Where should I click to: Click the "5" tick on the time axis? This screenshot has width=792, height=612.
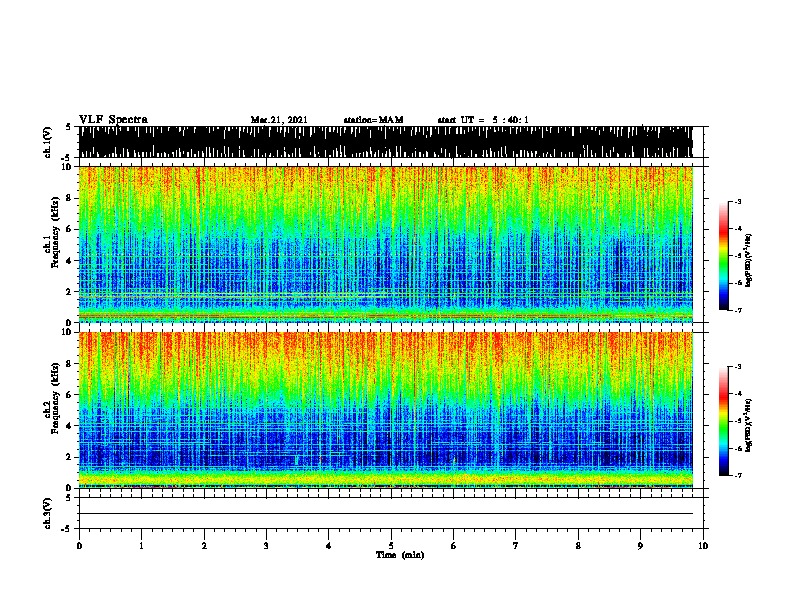click(x=391, y=546)
